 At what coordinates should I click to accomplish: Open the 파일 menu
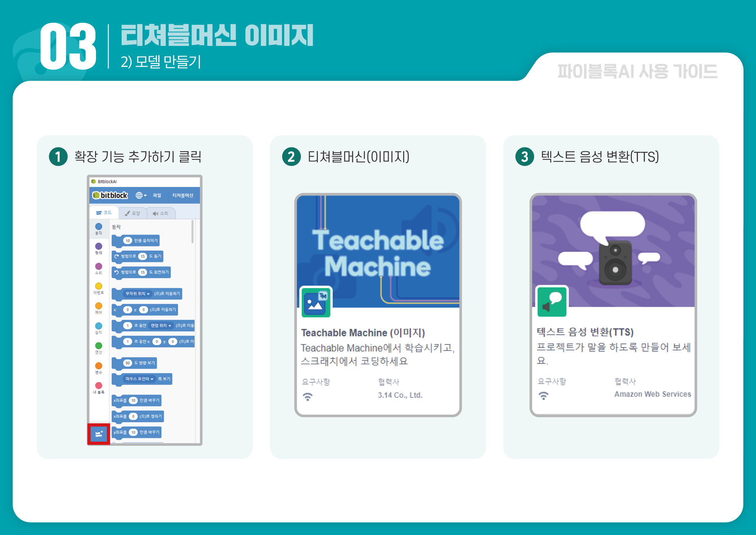157,196
